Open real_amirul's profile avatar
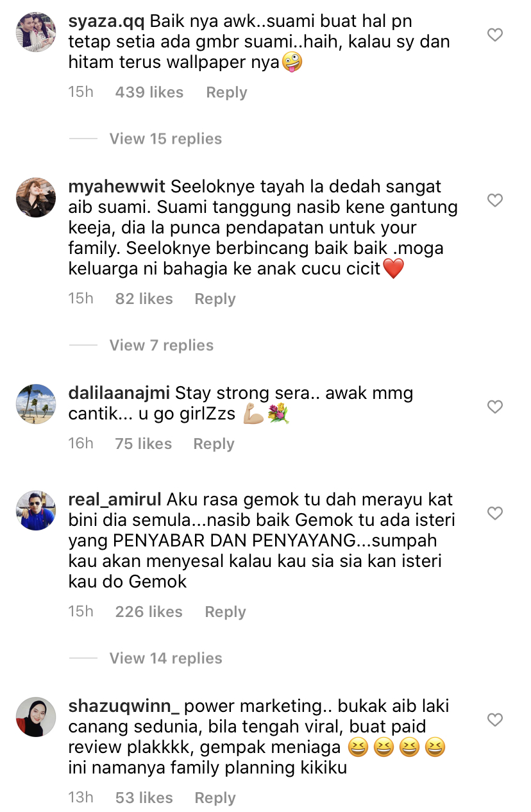Image resolution: width=531 pixels, height=812 pixels. [36, 510]
